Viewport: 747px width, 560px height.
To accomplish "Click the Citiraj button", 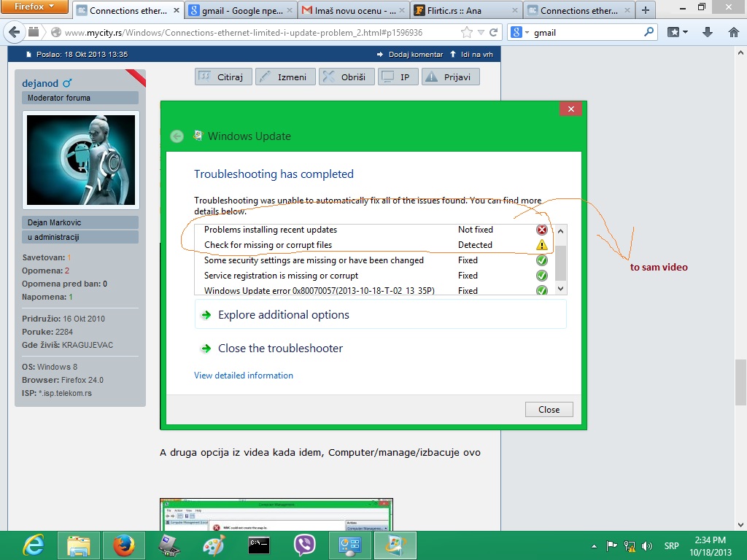I will point(222,77).
